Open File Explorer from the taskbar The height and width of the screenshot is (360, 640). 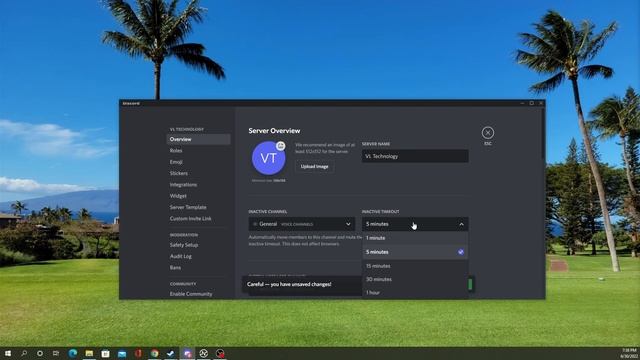pos(89,353)
